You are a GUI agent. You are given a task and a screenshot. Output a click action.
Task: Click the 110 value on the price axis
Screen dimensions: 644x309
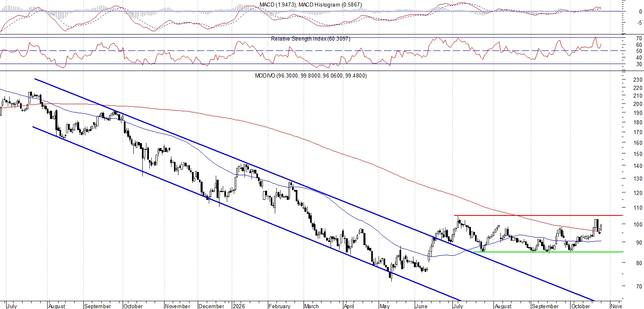pyautogui.click(x=638, y=208)
